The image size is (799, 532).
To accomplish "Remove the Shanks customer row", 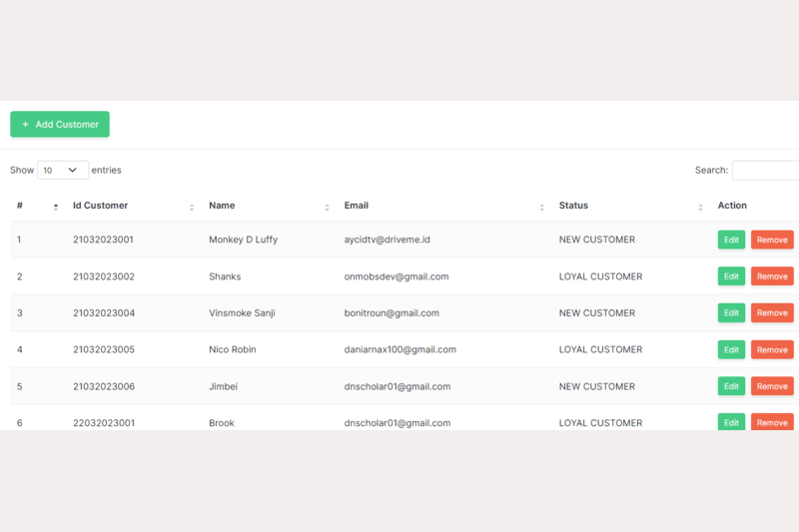I will [x=772, y=276].
